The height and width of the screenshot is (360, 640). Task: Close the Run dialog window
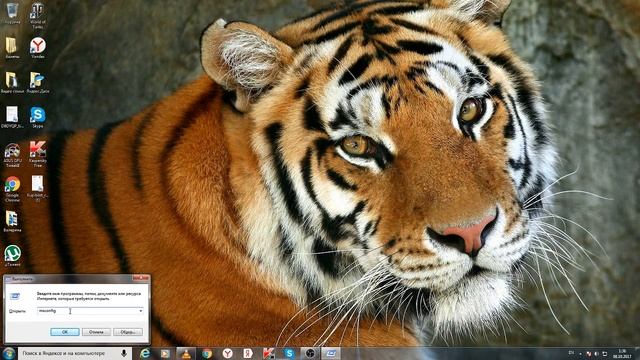pyautogui.click(x=141, y=278)
